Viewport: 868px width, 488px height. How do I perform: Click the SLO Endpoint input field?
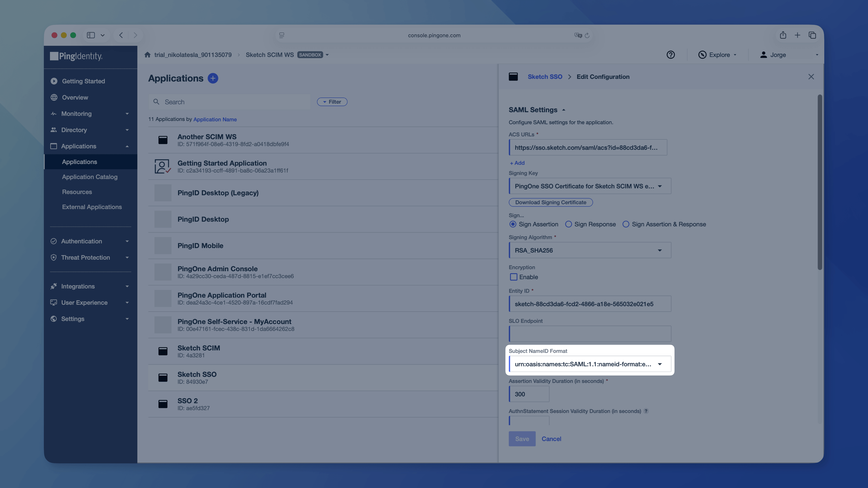(x=590, y=334)
